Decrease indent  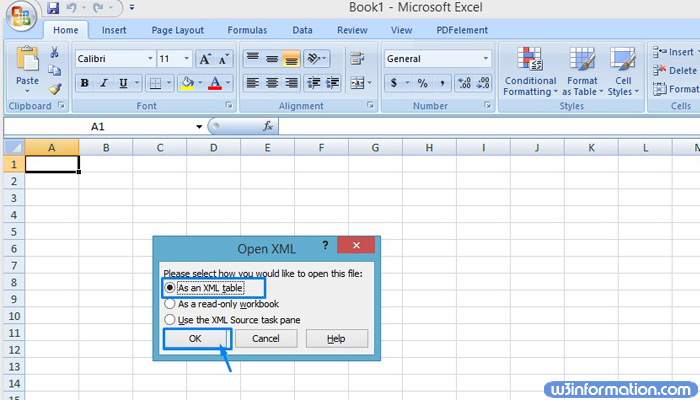pyautogui.click(x=313, y=83)
